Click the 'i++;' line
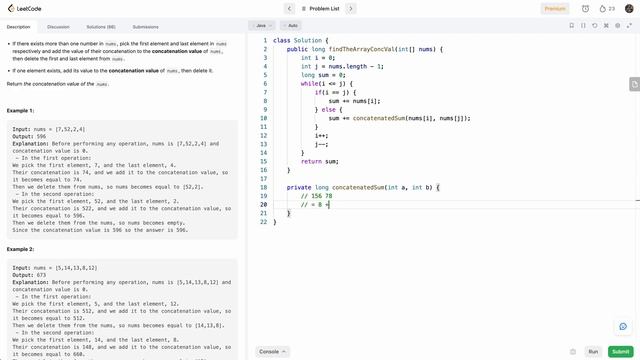 coord(321,136)
